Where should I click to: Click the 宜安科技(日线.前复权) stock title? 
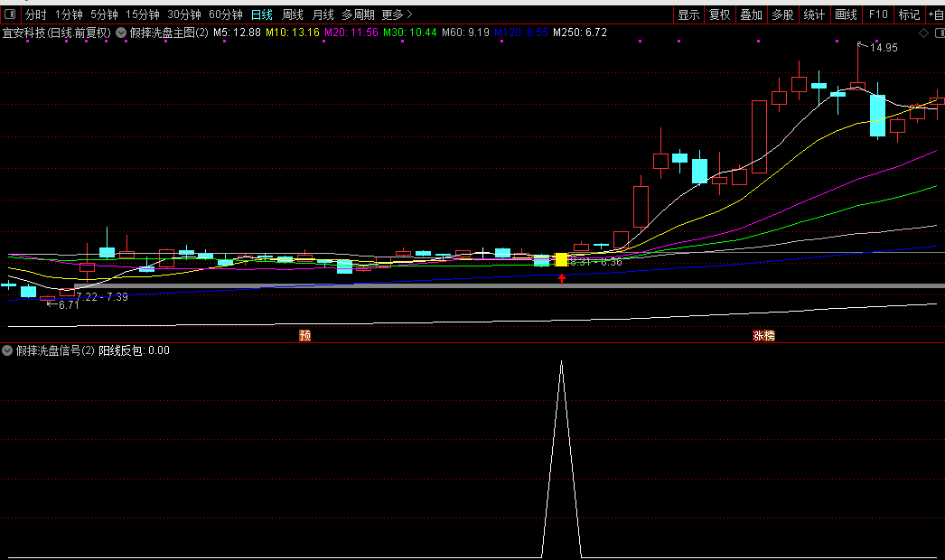pos(57,33)
